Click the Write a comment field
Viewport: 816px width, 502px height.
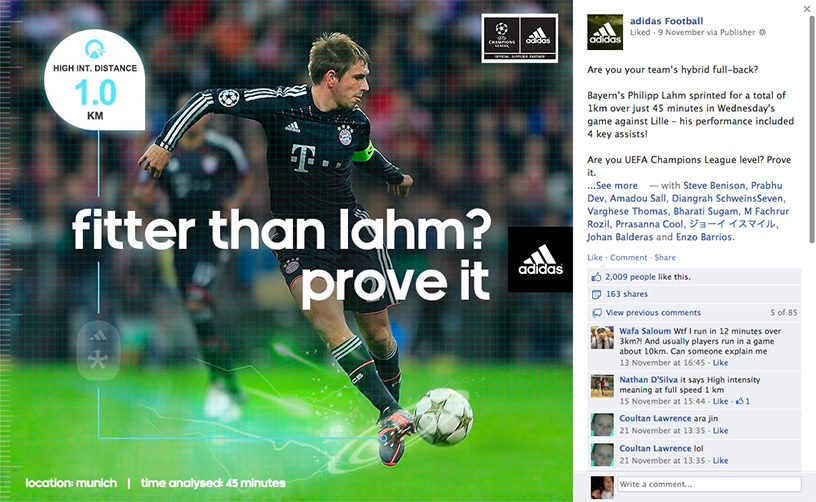coord(709,484)
